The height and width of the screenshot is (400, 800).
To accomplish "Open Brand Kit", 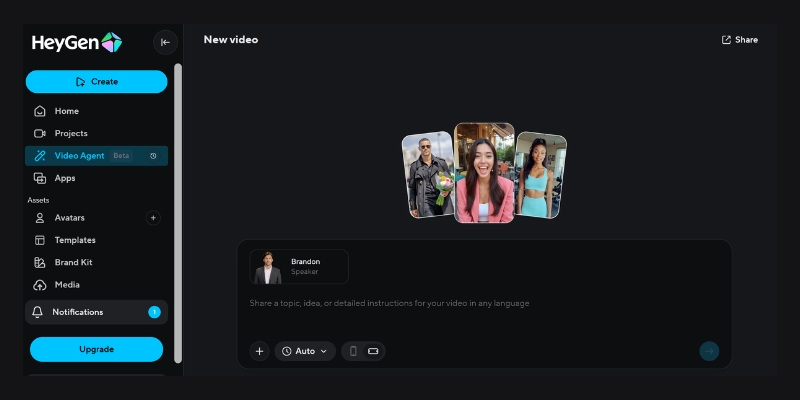I will (x=96, y=262).
